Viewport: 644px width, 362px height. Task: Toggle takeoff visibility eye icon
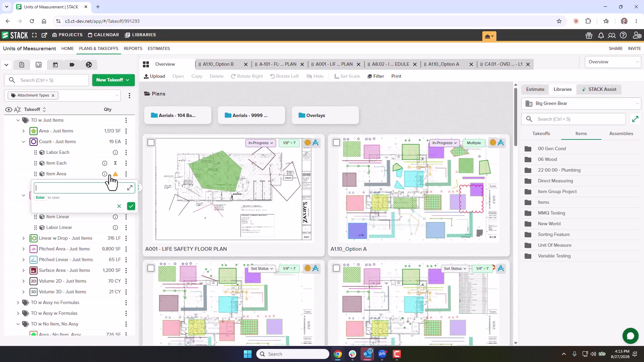9,110
